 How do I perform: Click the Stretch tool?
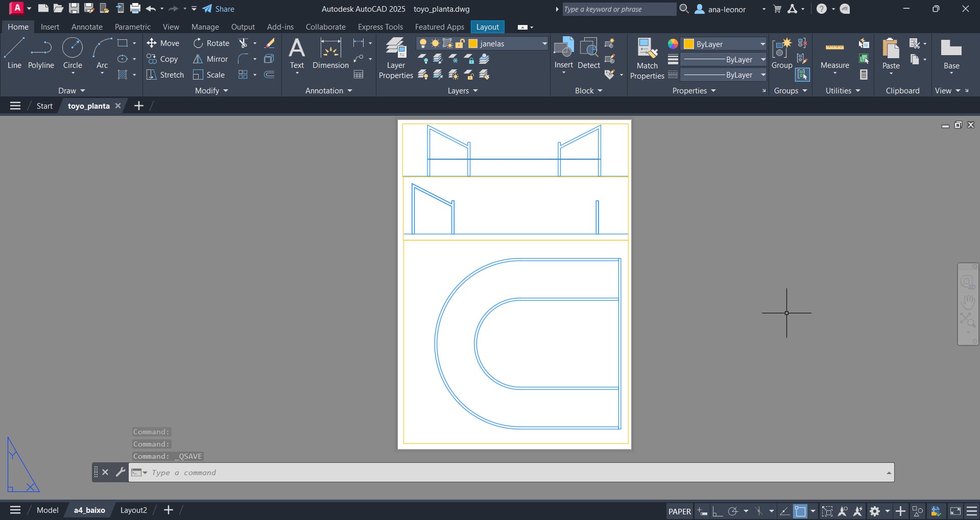tap(165, 75)
